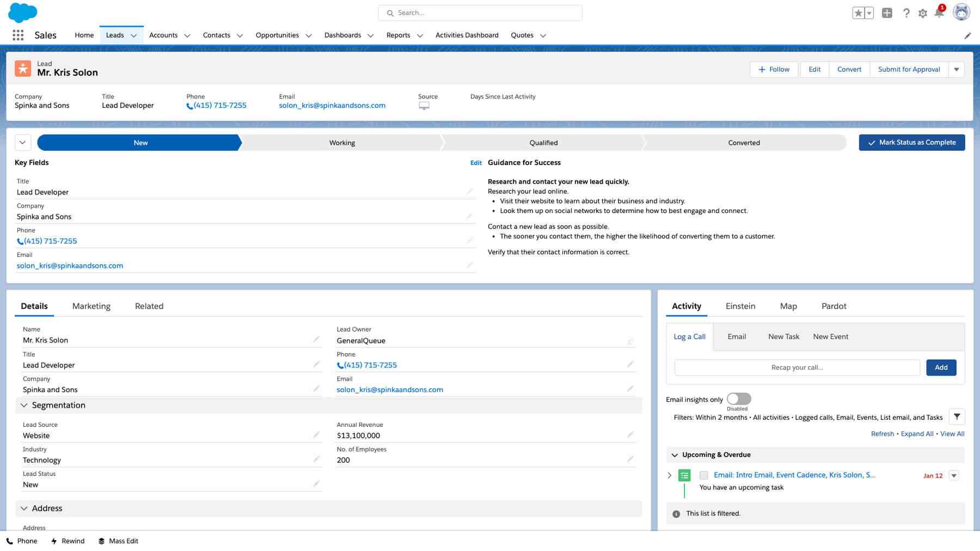The width and height of the screenshot is (980, 551).
Task: Open Leads tab dropdown chevron
Action: (133, 35)
